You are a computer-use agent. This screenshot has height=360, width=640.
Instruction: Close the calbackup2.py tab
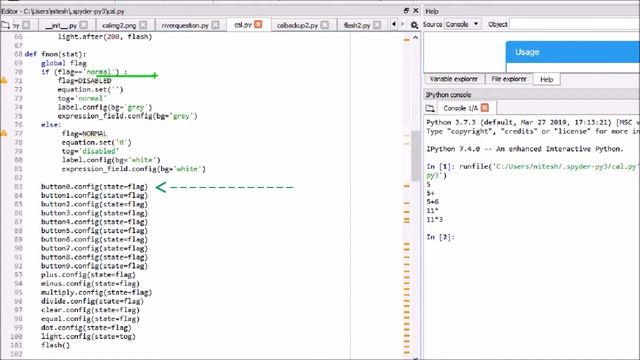pos(325,25)
